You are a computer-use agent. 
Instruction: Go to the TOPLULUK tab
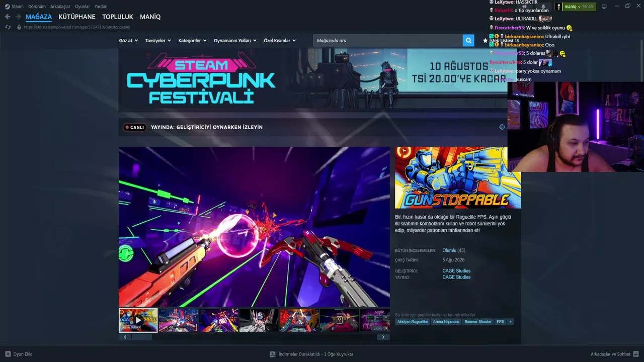tap(118, 17)
